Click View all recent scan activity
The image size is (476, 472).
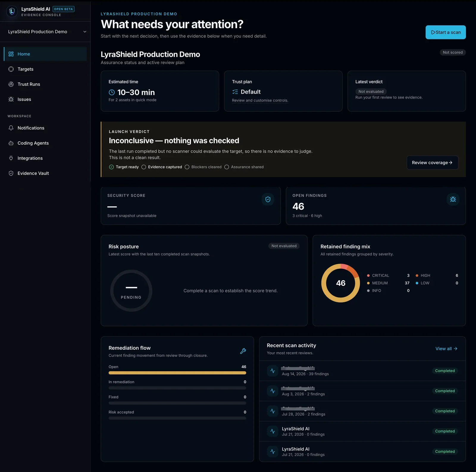point(446,349)
